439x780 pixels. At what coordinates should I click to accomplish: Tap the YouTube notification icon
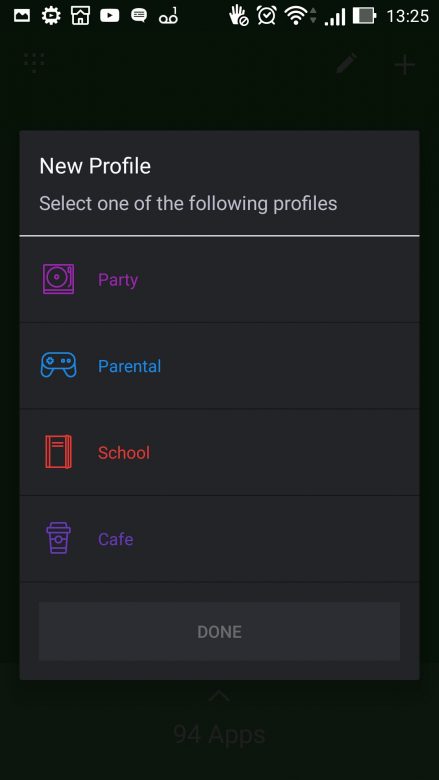click(x=109, y=16)
